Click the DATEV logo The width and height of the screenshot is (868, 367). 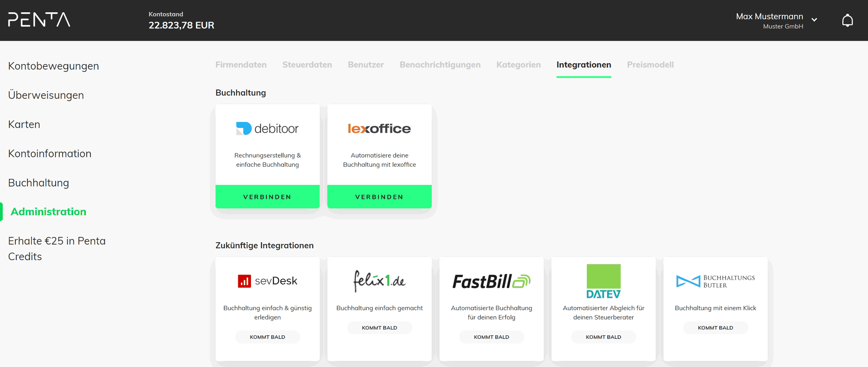(x=604, y=281)
